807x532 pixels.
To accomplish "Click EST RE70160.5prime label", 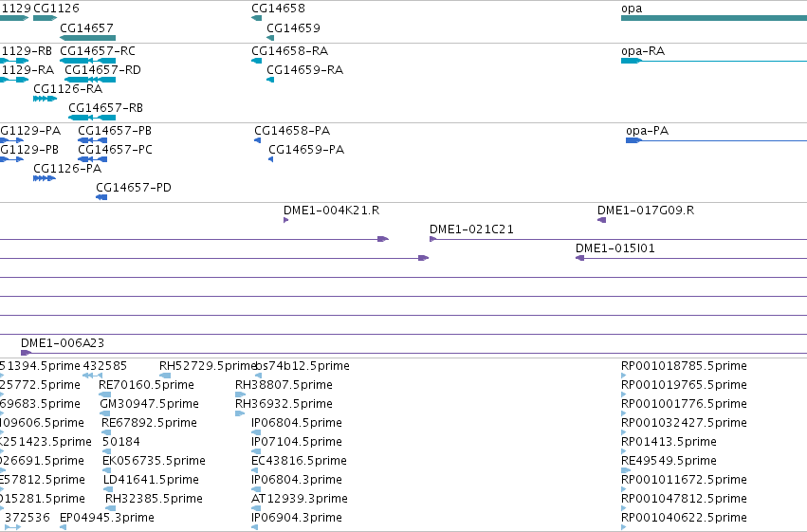I will click(146, 385).
